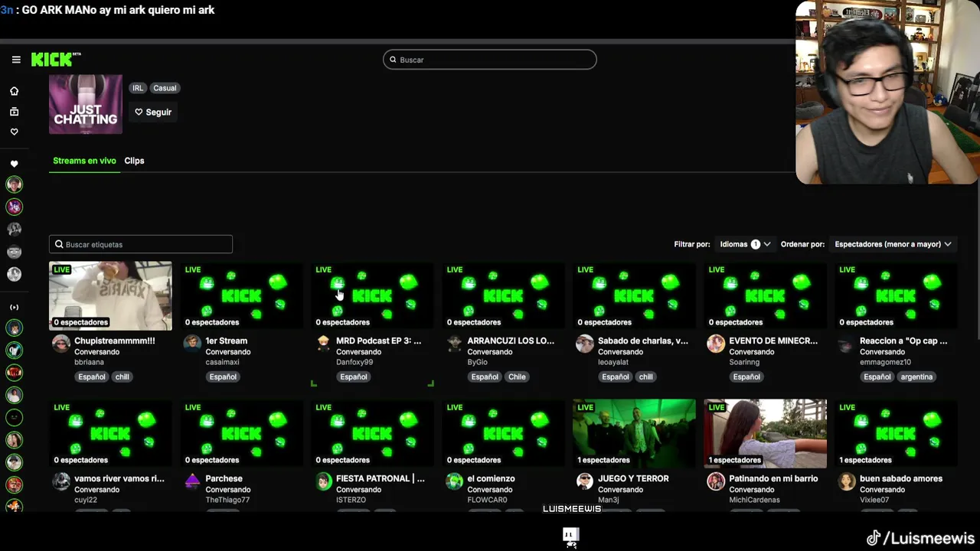Open bbriaana streamer avatar
The image size is (980, 551).
point(61,344)
